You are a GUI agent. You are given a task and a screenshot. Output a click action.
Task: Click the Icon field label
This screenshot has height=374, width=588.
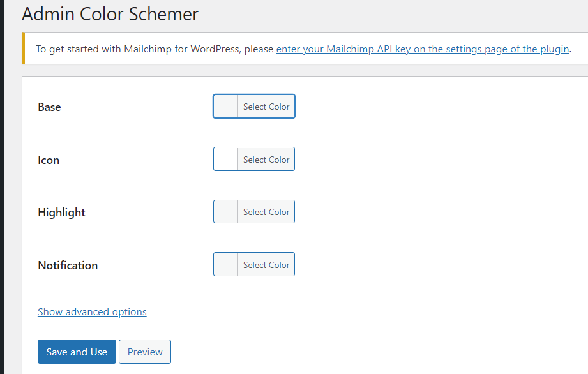click(x=49, y=160)
